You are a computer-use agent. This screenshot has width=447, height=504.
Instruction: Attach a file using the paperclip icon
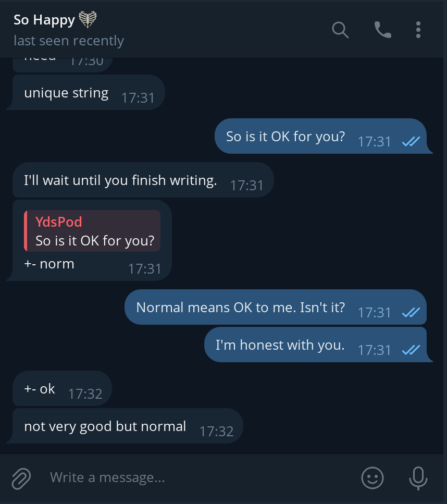point(21,478)
